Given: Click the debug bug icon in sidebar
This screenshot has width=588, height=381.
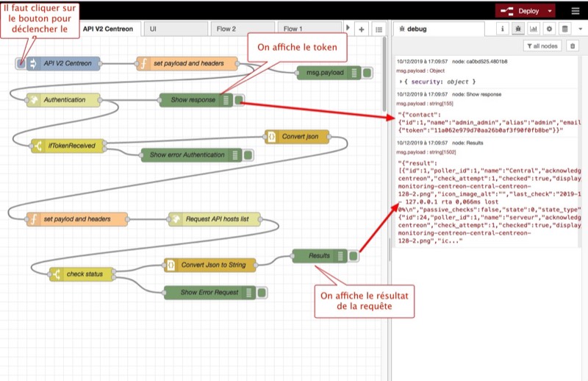Looking at the screenshot, I should pos(518,28).
